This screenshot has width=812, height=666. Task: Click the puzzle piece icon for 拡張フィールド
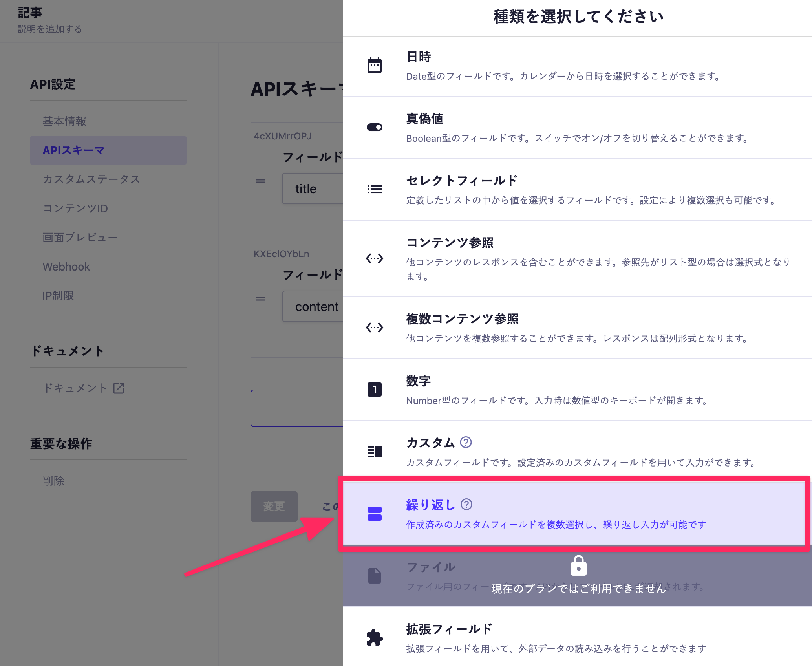(x=374, y=638)
